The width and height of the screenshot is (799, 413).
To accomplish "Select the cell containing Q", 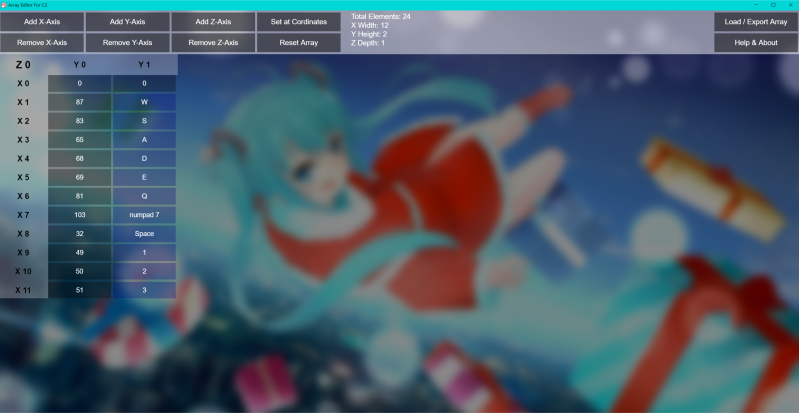I will coord(144,196).
